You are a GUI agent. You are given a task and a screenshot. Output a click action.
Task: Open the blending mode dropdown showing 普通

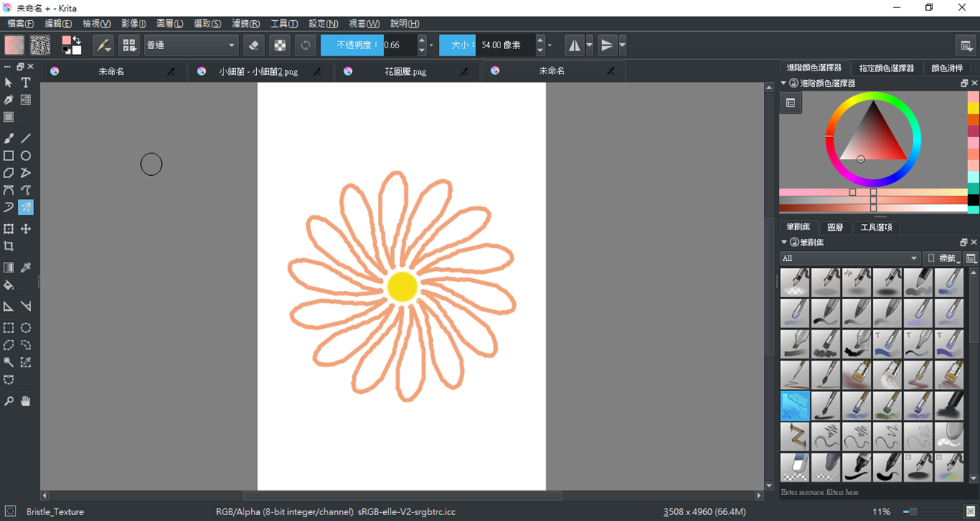(x=191, y=45)
